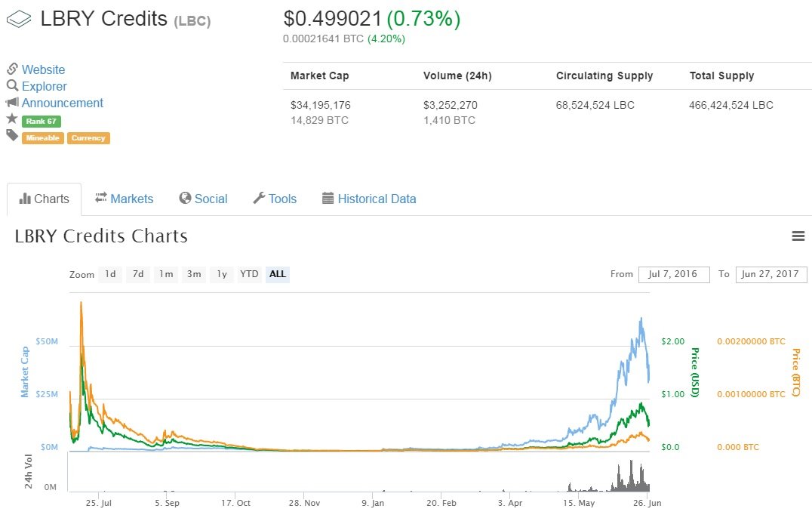Set chart zoom to 1d
The image size is (812, 515).
point(110,274)
